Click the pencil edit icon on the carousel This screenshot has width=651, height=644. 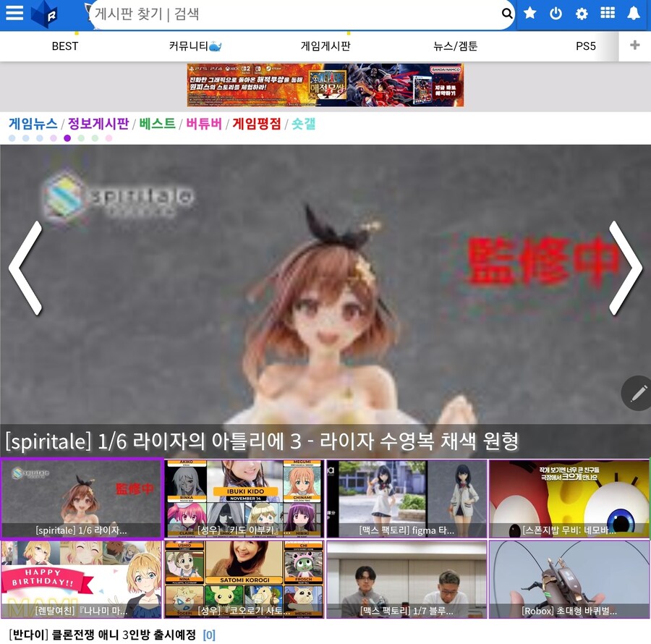[x=637, y=394]
